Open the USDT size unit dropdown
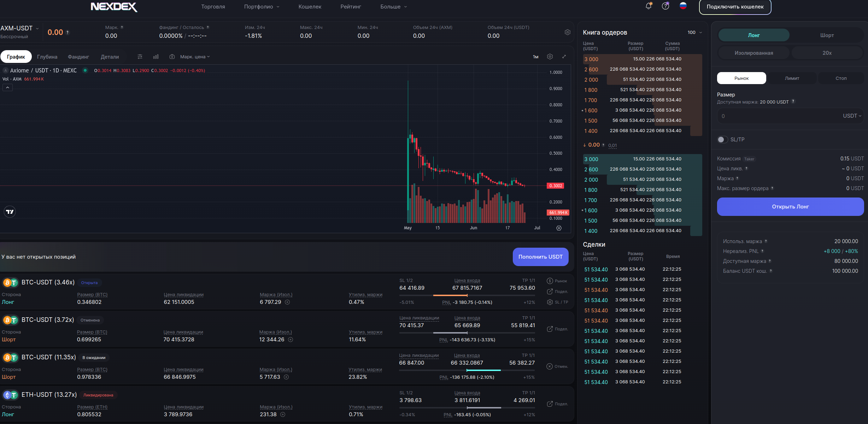The image size is (868, 424). point(852,116)
